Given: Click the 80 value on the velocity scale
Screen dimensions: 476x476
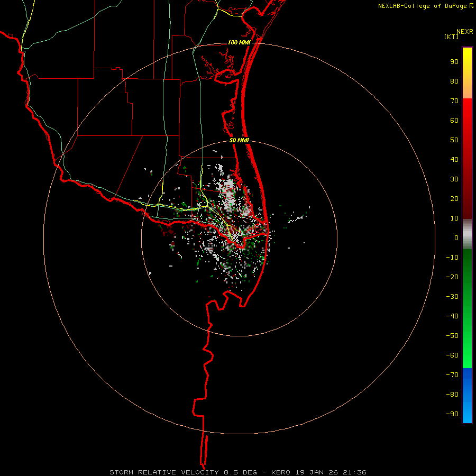Looking at the screenshot, I should pyautogui.click(x=454, y=81).
